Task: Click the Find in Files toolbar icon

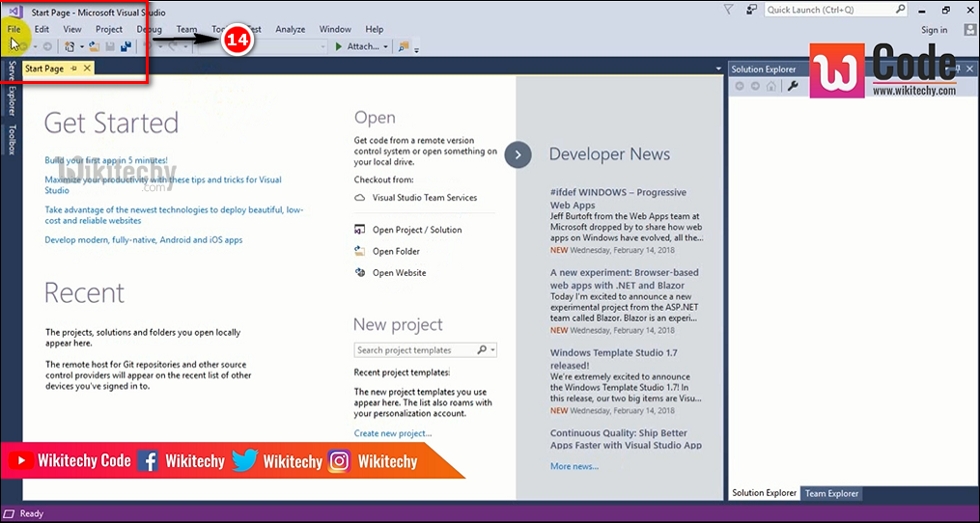Action: (x=404, y=46)
